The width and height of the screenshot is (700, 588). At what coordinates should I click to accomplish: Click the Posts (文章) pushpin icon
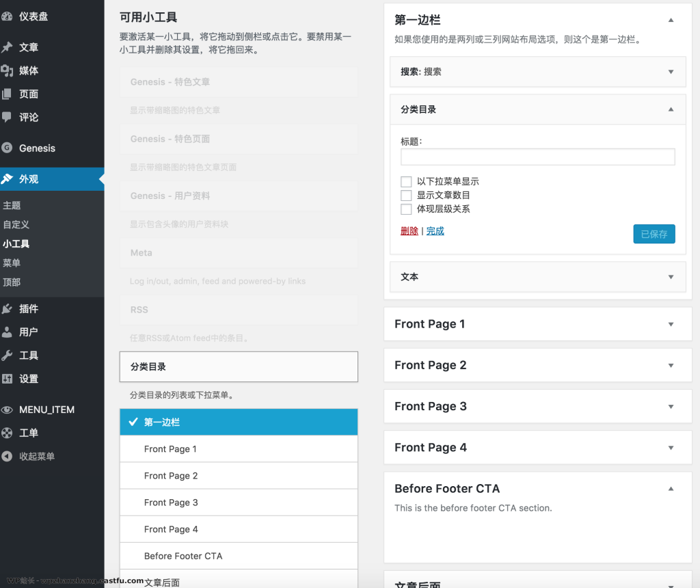[7, 47]
